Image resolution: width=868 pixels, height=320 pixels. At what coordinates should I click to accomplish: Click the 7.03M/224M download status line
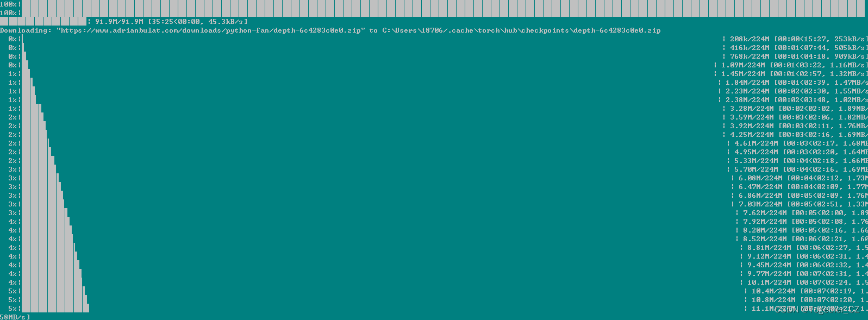(x=802, y=204)
